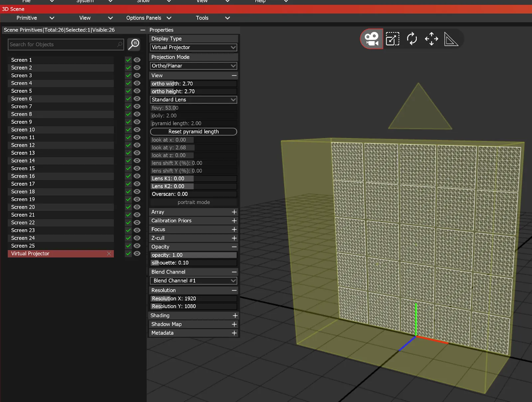Expand the Shading section
532x402 pixels.
pos(235,315)
